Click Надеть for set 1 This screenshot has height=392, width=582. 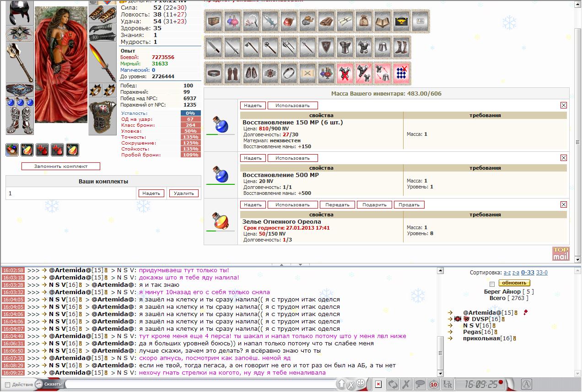point(151,193)
